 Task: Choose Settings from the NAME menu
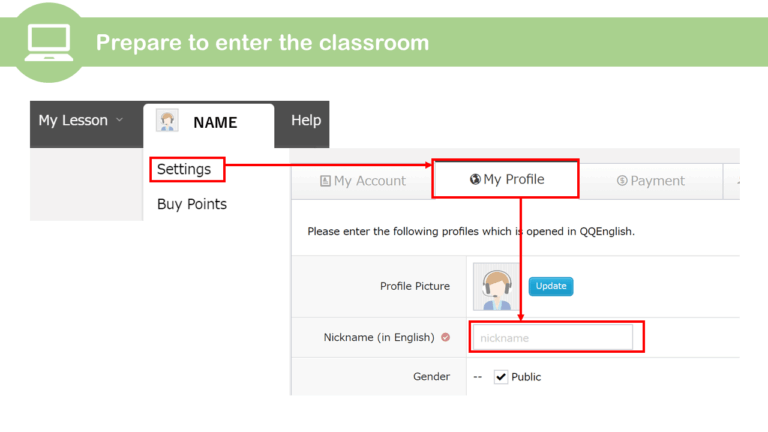(x=185, y=170)
